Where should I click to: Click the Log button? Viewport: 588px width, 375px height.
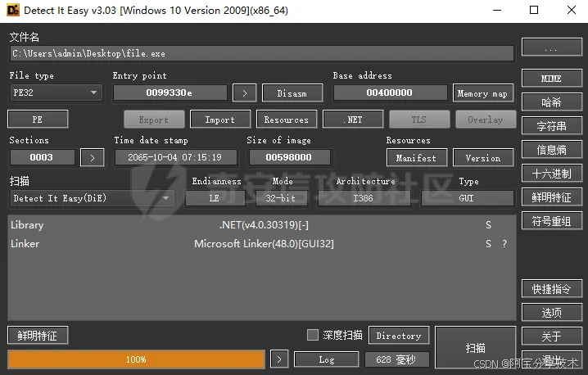pos(327,359)
